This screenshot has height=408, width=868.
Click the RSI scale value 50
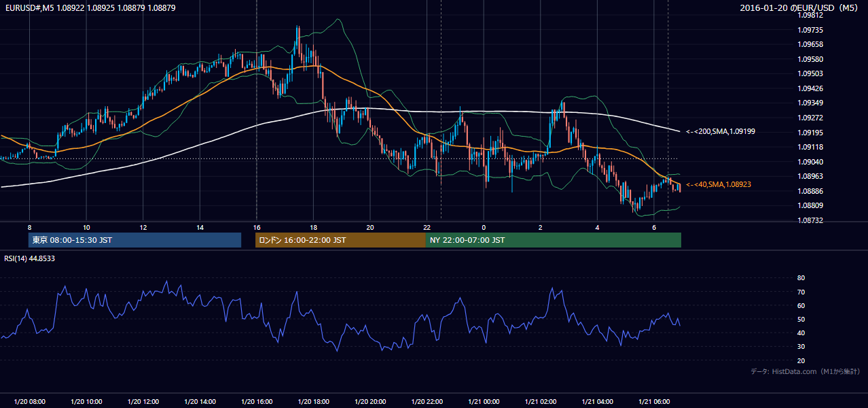coord(801,319)
